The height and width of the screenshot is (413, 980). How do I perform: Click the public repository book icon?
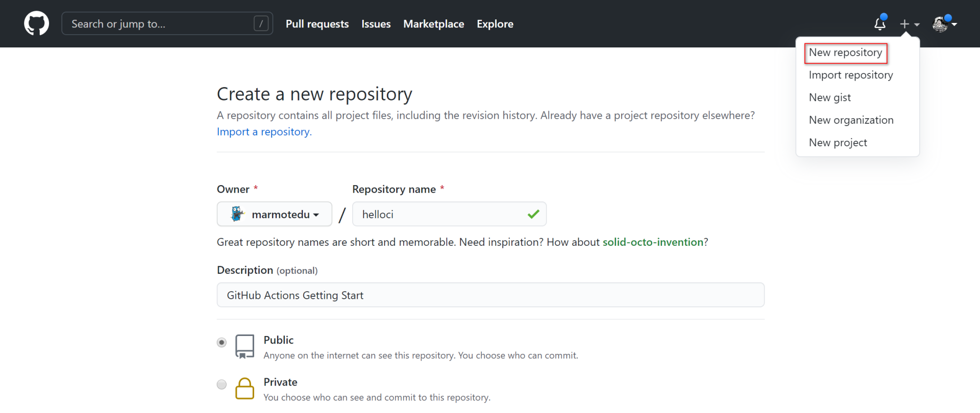click(244, 347)
